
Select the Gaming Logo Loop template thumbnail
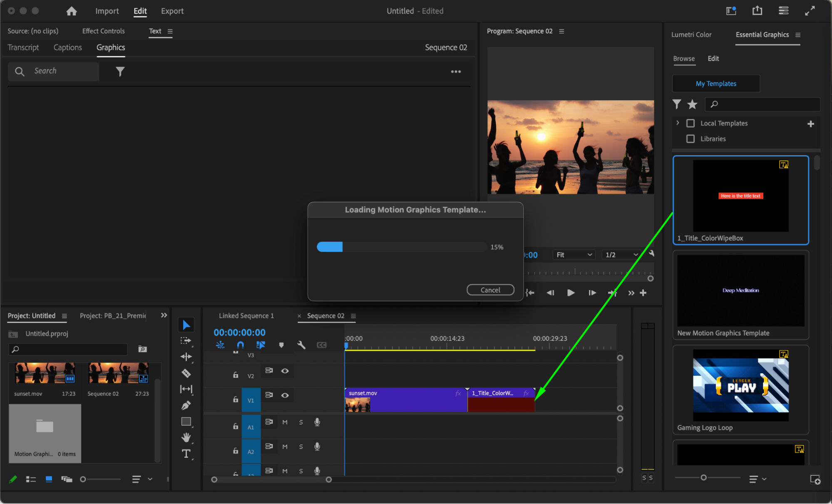click(740, 385)
